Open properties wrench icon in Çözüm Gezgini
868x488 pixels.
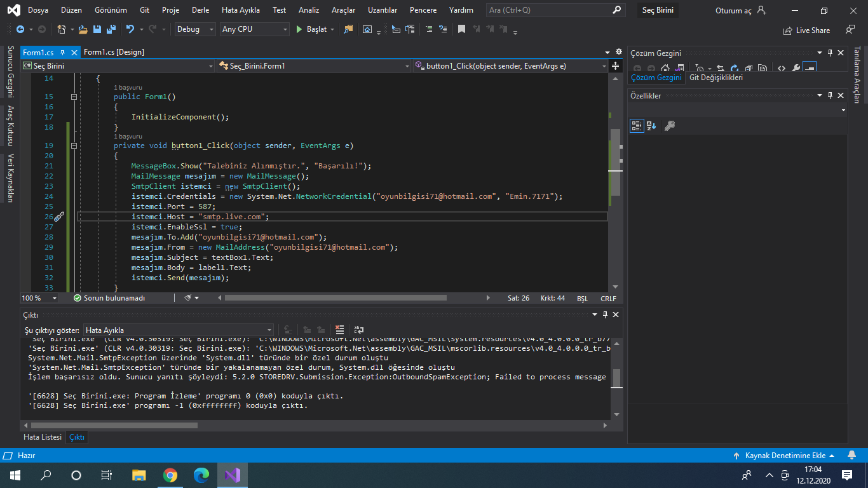[796, 69]
